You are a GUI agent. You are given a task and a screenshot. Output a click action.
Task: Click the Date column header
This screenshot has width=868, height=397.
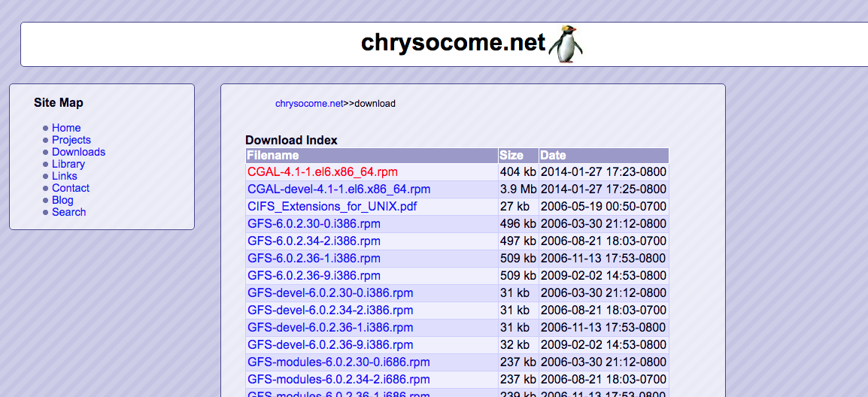pos(604,156)
